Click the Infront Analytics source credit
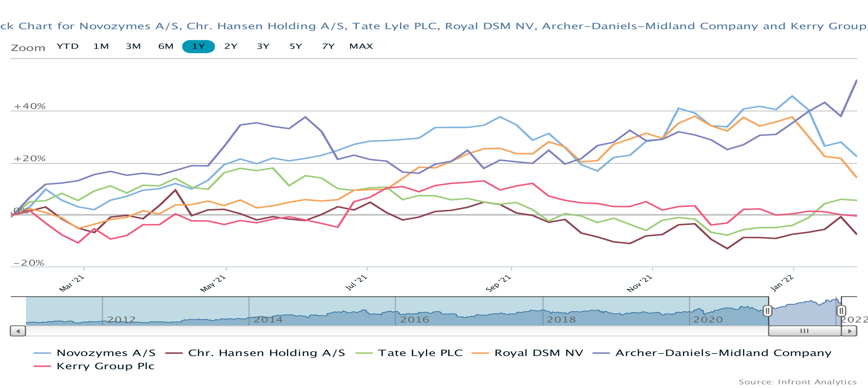This screenshot has width=868, height=388. click(x=797, y=382)
